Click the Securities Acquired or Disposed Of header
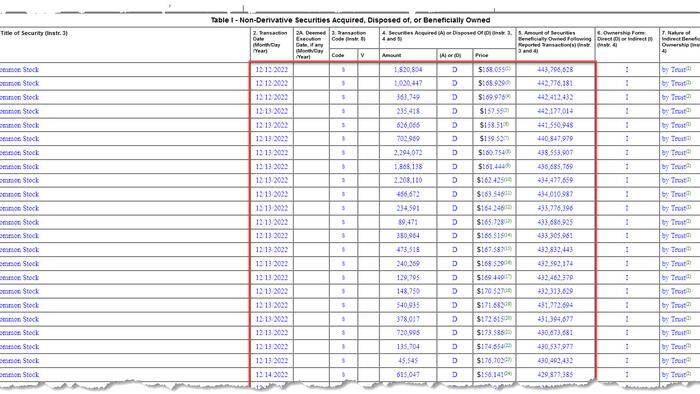The image size is (700, 394). 446,36
